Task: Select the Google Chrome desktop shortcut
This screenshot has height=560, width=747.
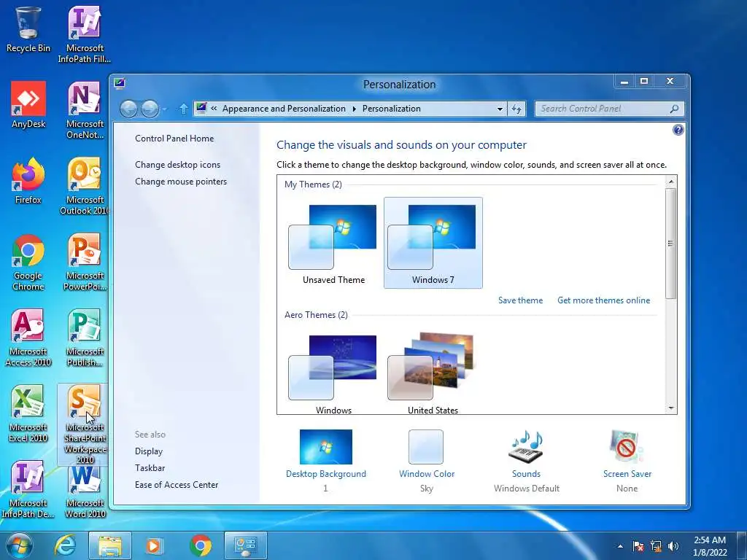Action: tap(28, 262)
